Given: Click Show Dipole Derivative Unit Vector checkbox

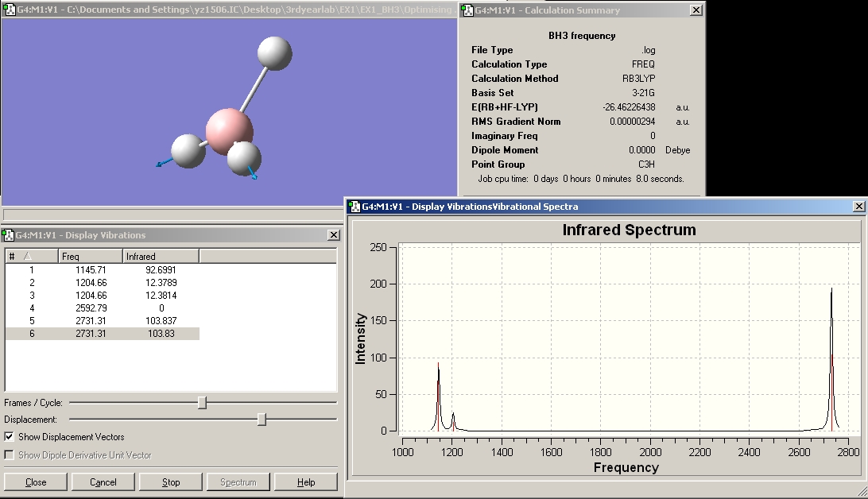Looking at the screenshot, I should 9,455.
